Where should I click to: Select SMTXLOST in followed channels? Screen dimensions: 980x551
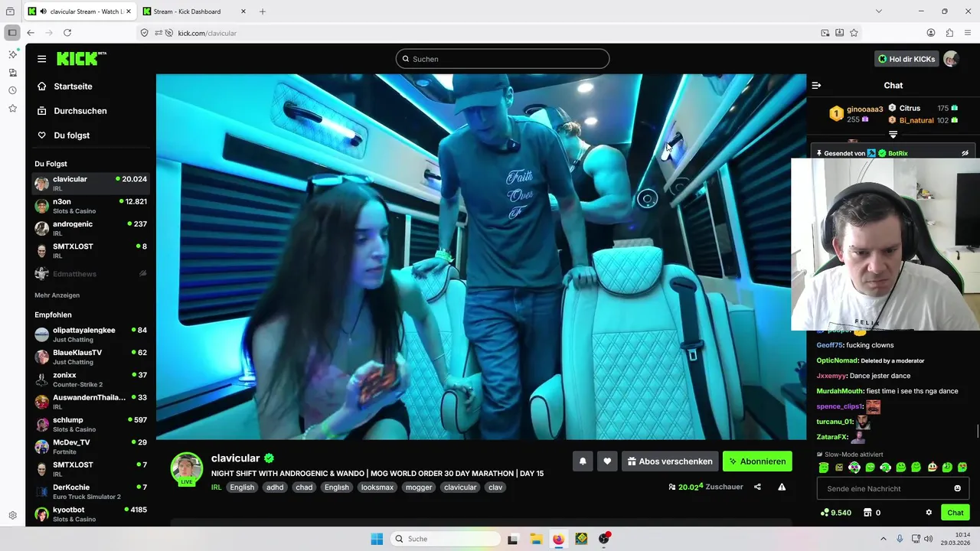91,251
